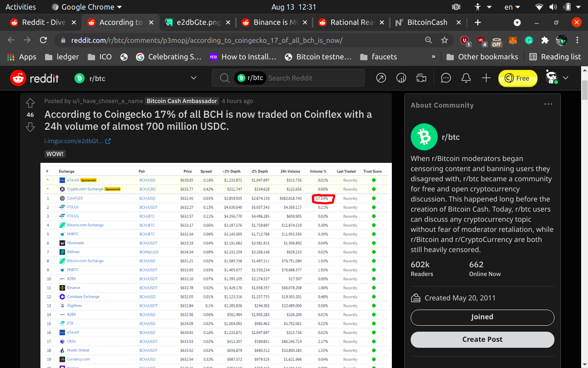Image resolution: width=588 pixels, height=368 pixels.
Task: Open the Reading list
Action: pyautogui.click(x=555, y=57)
